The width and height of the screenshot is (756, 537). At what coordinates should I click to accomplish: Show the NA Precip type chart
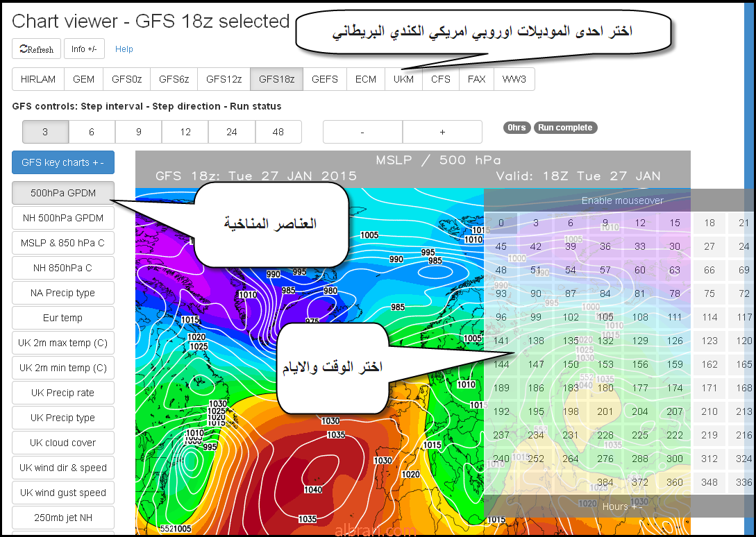click(x=63, y=293)
